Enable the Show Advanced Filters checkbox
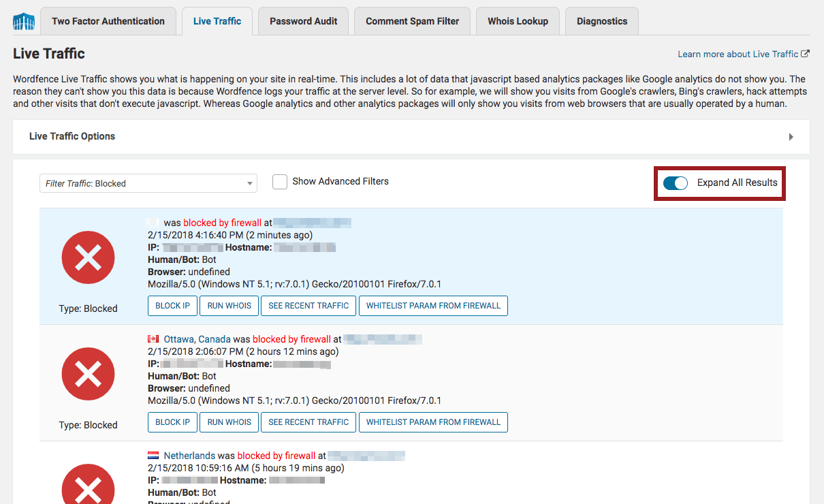 (279, 182)
